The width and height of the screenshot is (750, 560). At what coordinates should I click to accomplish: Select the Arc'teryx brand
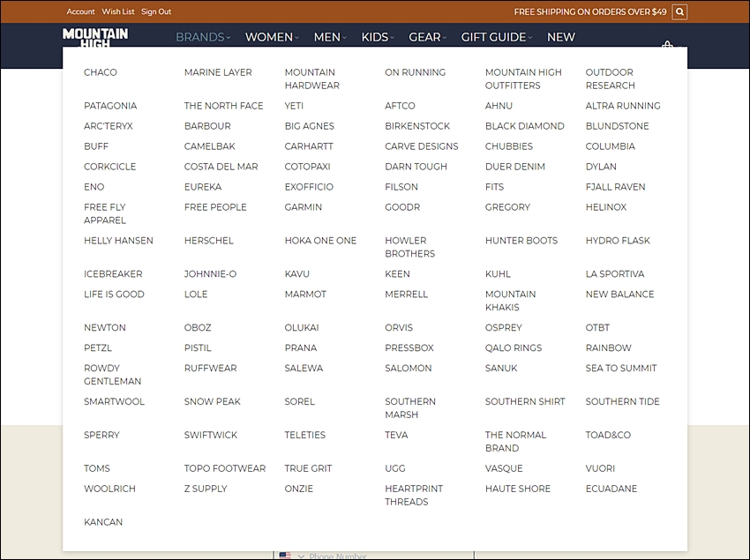click(109, 126)
